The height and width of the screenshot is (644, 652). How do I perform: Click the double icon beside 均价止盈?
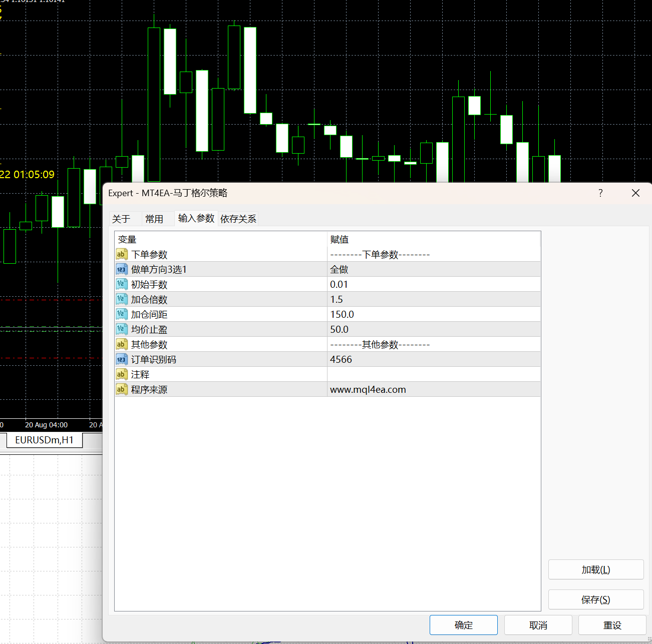point(121,329)
